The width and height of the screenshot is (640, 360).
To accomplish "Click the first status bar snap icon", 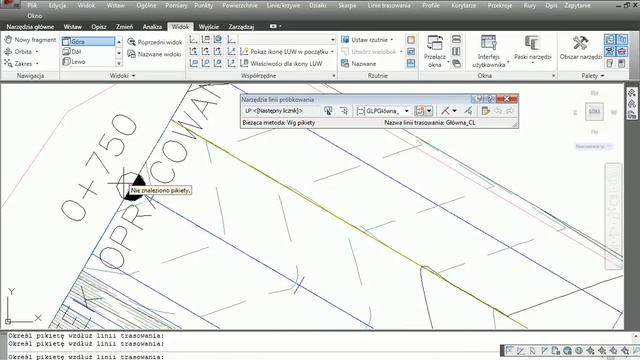I will [x=509, y=350].
